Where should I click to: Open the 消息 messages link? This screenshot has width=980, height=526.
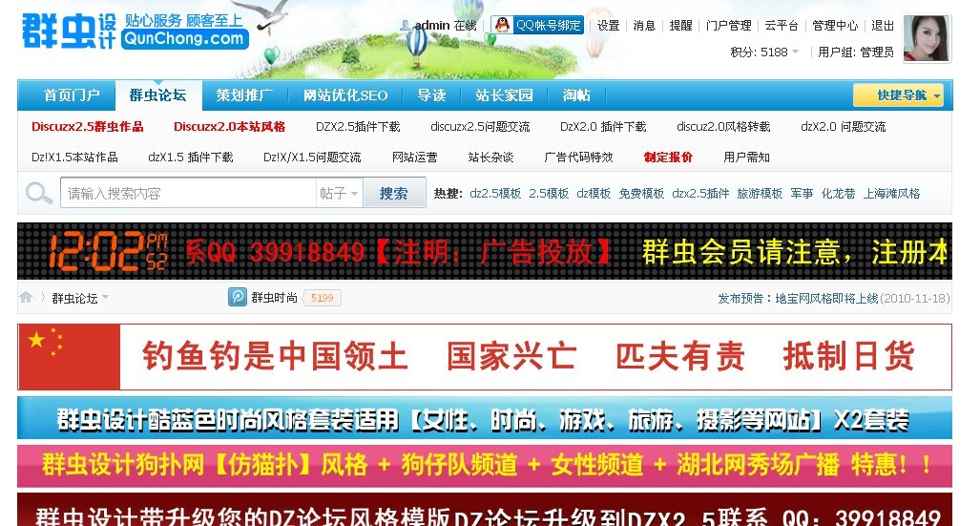[x=644, y=26]
